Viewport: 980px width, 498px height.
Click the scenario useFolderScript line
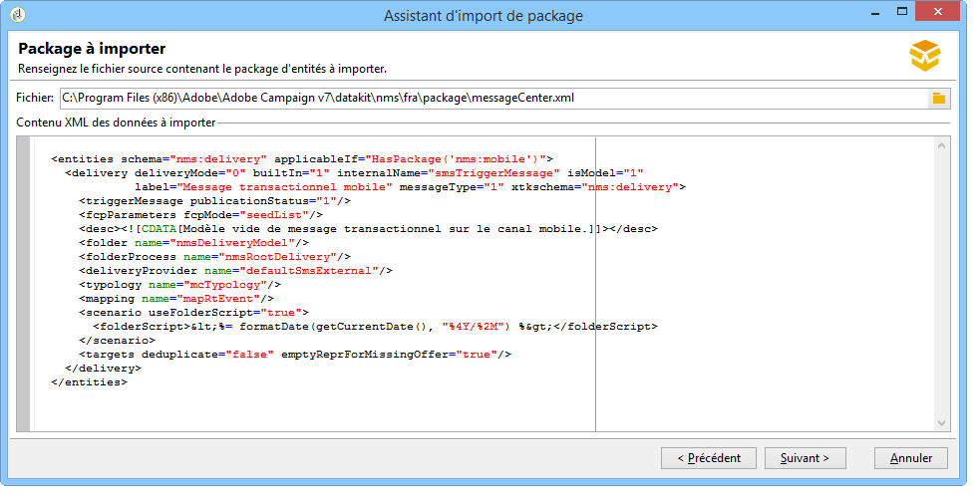pyautogui.click(x=193, y=313)
